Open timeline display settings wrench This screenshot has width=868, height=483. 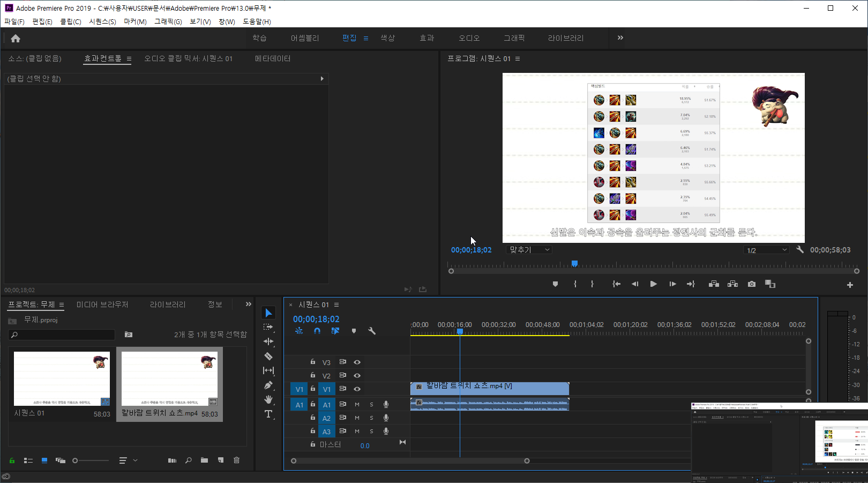pyautogui.click(x=372, y=331)
